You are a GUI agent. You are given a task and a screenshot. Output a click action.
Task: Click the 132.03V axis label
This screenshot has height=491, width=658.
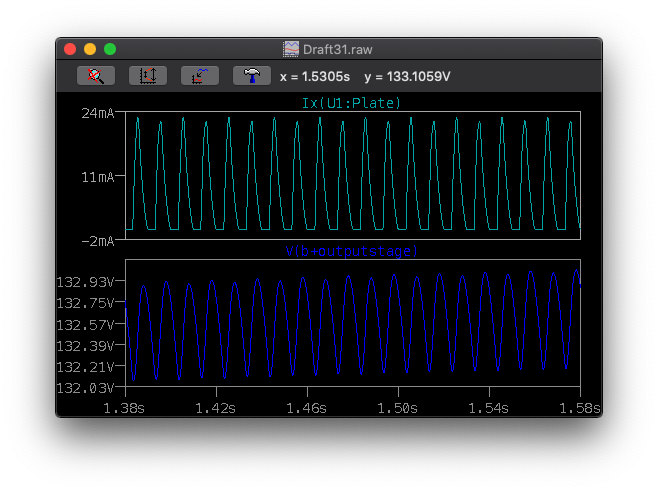(x=85, y=388)
